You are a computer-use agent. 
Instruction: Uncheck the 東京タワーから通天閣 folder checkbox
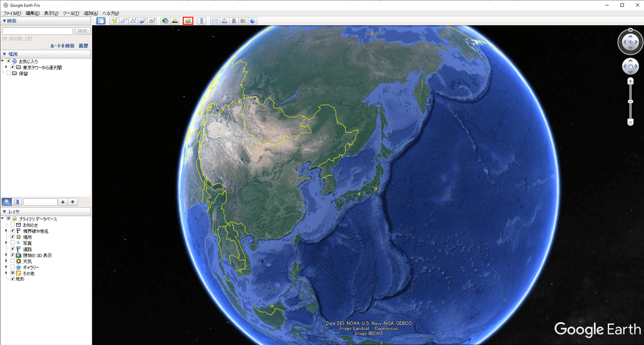(12, 67)
